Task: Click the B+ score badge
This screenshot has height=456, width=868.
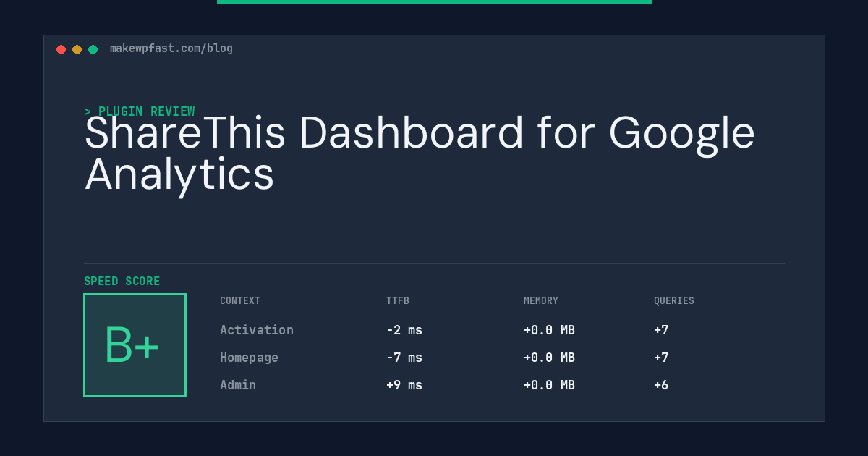Action: [x=135, y=345]
